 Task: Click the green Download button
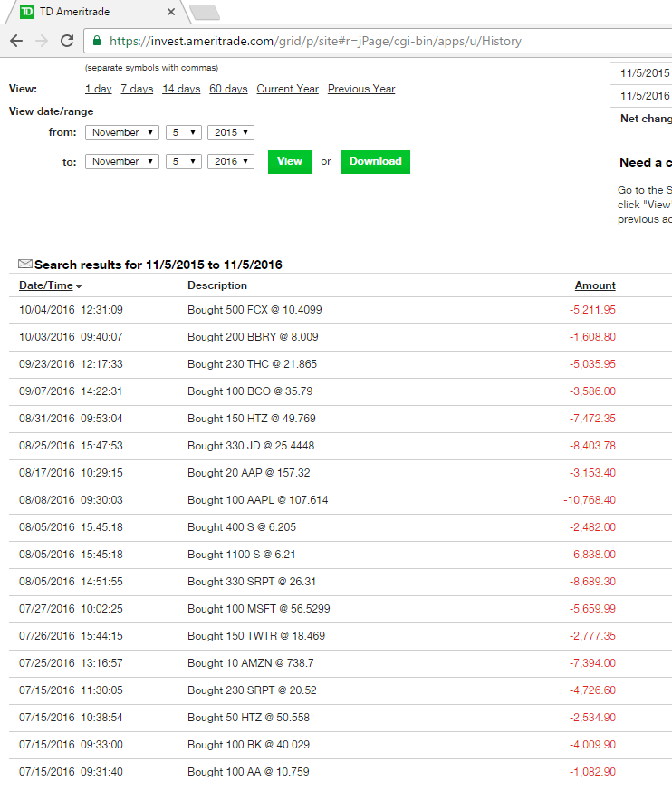pos(375,161)
